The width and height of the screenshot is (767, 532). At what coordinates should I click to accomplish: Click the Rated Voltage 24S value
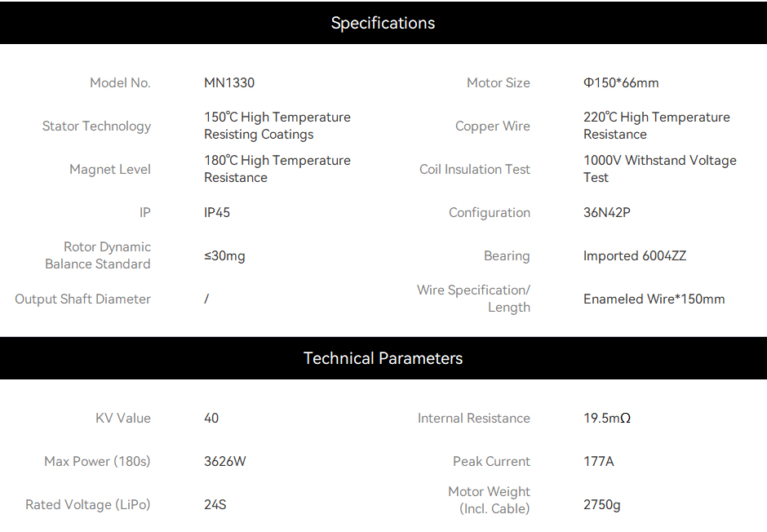point(215,504)
